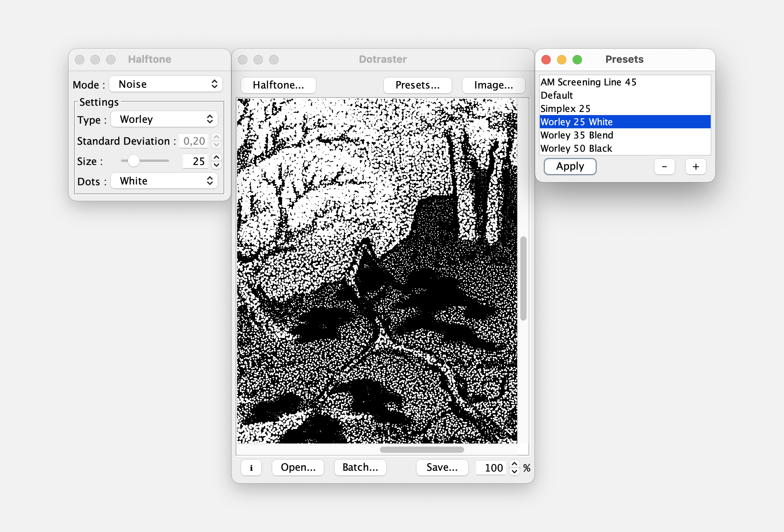
Task: Open the Dots dropdown showing White
Action: click(164, 181)
